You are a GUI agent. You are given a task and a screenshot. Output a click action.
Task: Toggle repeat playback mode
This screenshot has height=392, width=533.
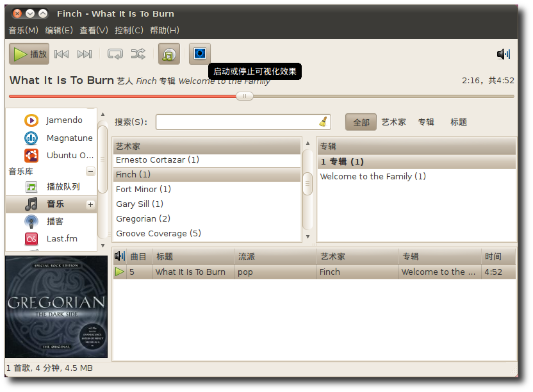115,54
